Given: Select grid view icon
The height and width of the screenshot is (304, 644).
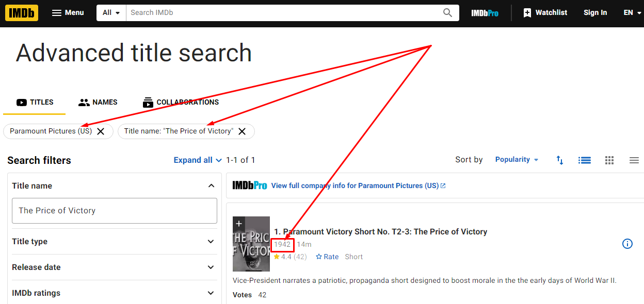Looking at the screenshot, I should [609, 160].
